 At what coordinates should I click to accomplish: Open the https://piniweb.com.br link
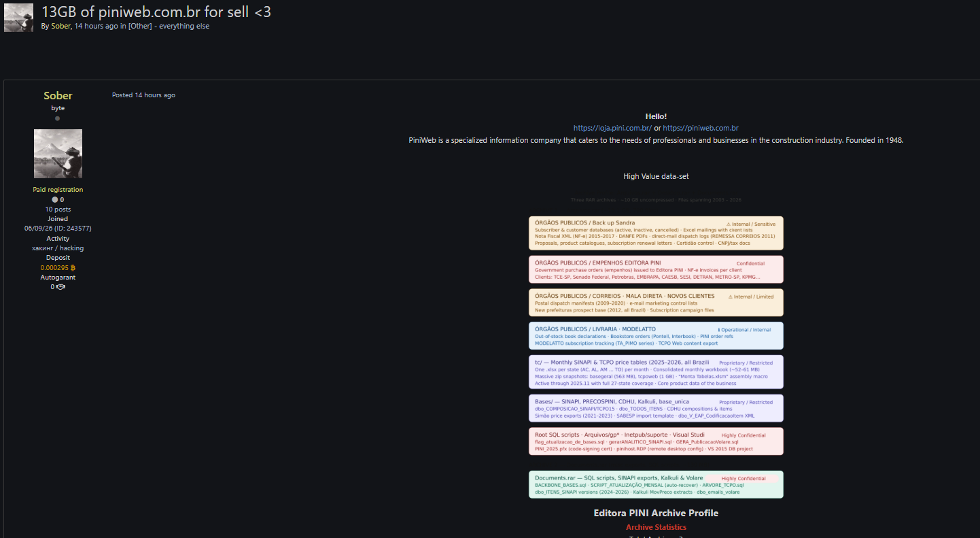[701, 128]
